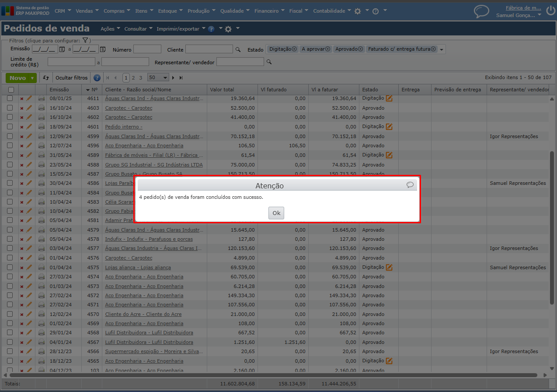Click Ok in the Atenção dialog
Screen dimensions: 557x392
click(x=276, y=213)
